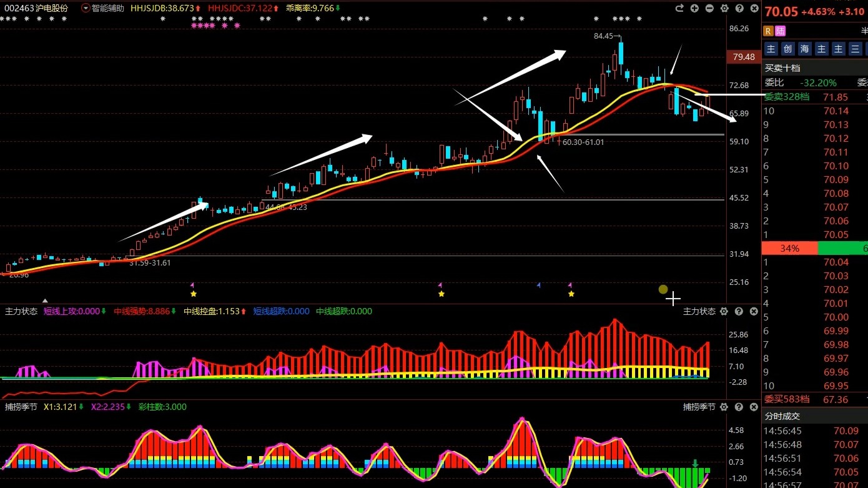The image size is (868, 488).
Task: Click the 002463 沪电股份 stock title
Action: tap(36, 8)
